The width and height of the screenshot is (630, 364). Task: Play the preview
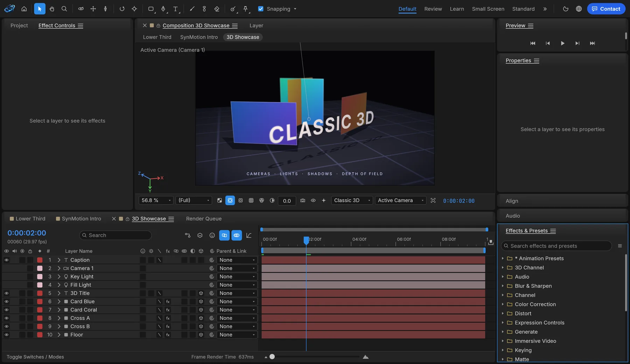562,43
